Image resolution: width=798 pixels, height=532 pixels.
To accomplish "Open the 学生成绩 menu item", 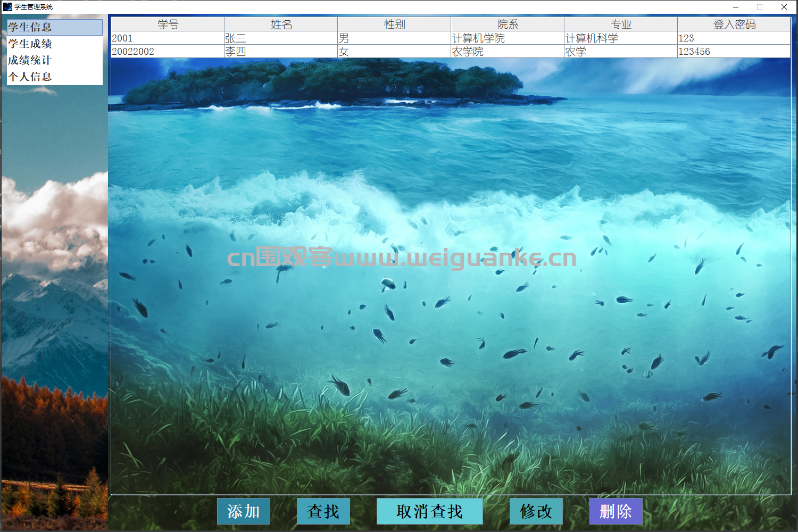I will (x=55, y=44).
